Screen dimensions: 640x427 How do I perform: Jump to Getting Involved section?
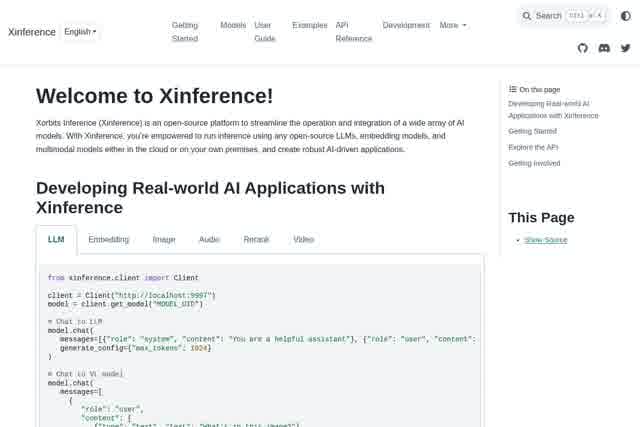tap(534, 163)
